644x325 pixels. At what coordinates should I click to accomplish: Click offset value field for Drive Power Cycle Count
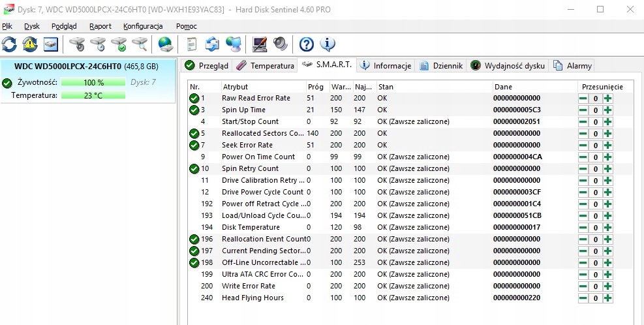pyautogui.click(x=596, y=193)
